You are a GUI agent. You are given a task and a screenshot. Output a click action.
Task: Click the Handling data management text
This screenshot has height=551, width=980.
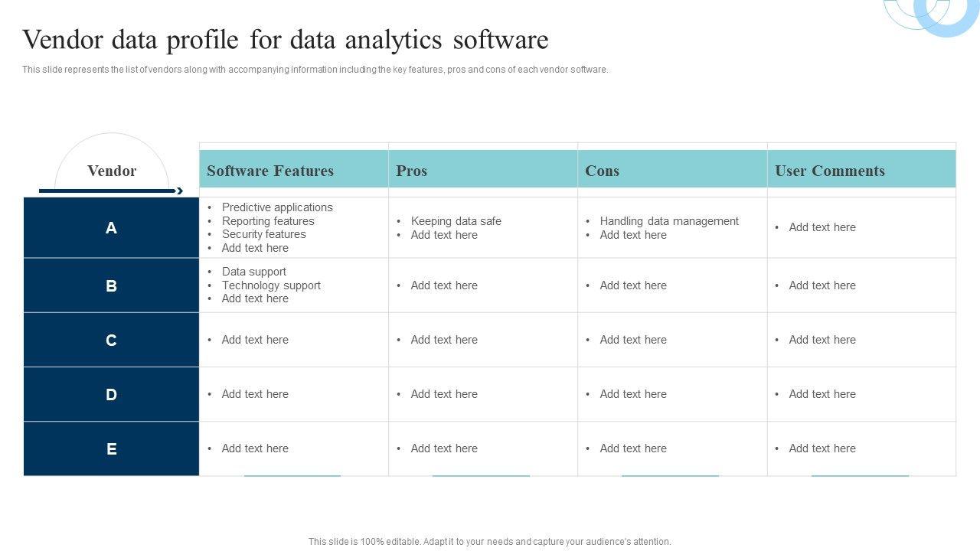click(x=669, y=221)
